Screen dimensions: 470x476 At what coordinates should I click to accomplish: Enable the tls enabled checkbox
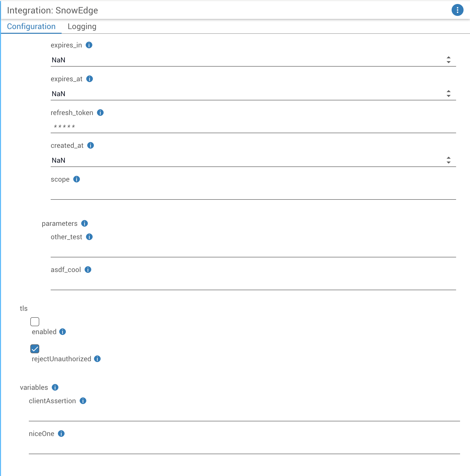[x=35, y=322]
